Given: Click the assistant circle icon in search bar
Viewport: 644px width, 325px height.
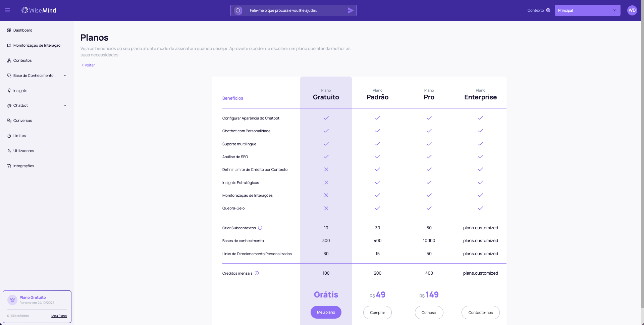Looking at the screenshot, I should (x=238, y=10).
